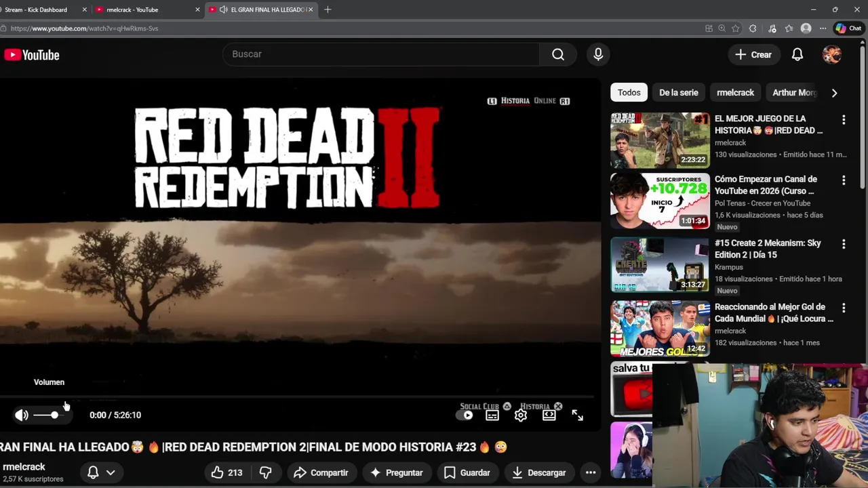Screen dimensions: 868x488
Task: Click the 'Pol Tenas - Crecer en YouTube' channel name
Action: (x=762, y=203)
